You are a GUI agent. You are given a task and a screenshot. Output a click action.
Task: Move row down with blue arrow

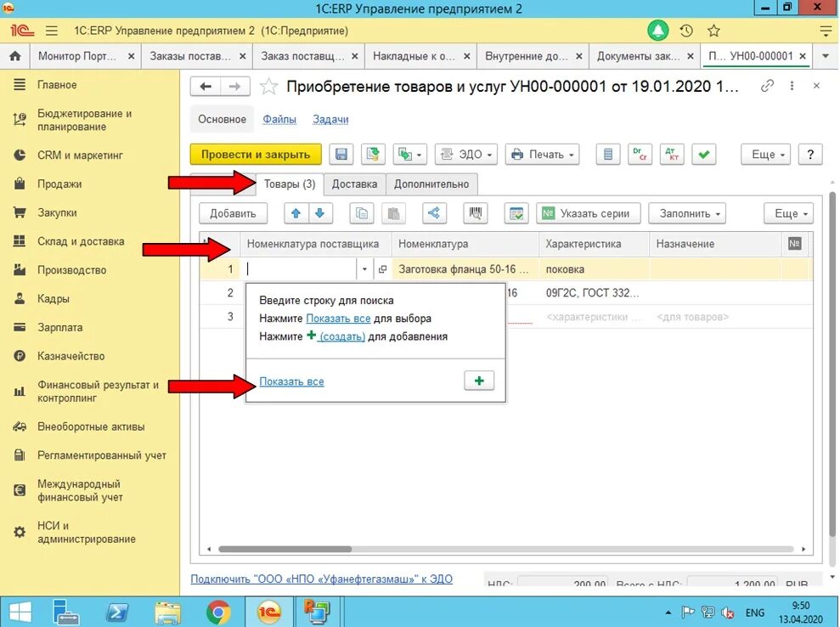320,213
